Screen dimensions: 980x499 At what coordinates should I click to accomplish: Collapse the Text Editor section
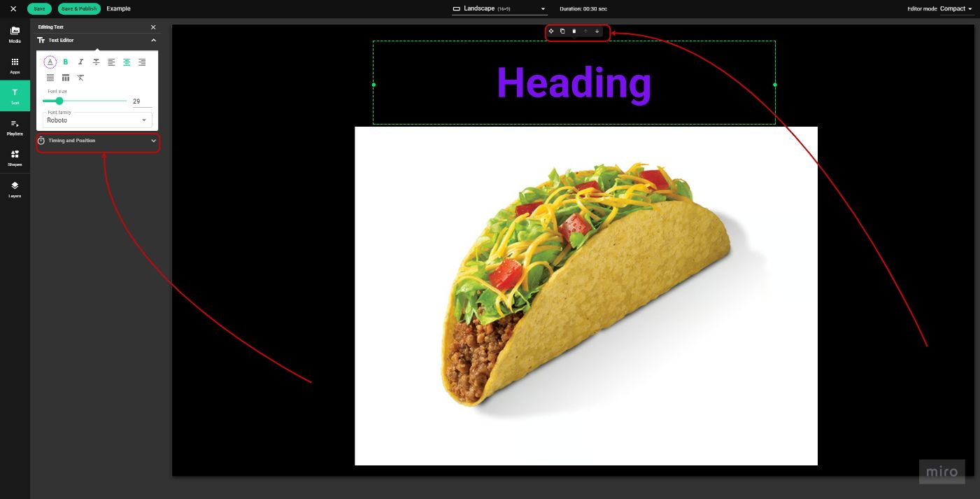click(x=153, y=40)
